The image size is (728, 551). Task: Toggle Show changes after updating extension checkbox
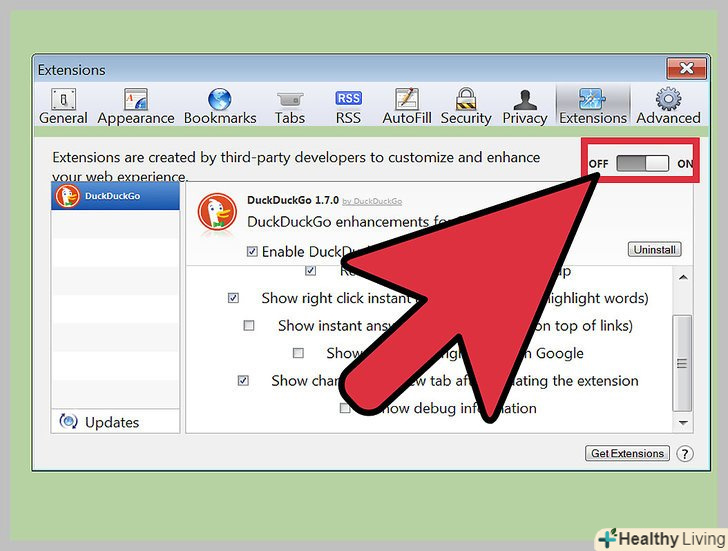(x=243, y=381)
